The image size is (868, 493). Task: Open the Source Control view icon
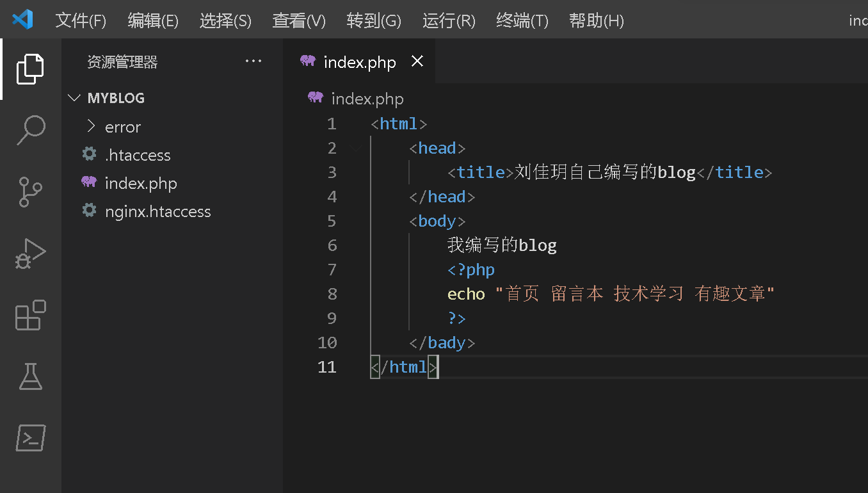[x=30, y=191]
